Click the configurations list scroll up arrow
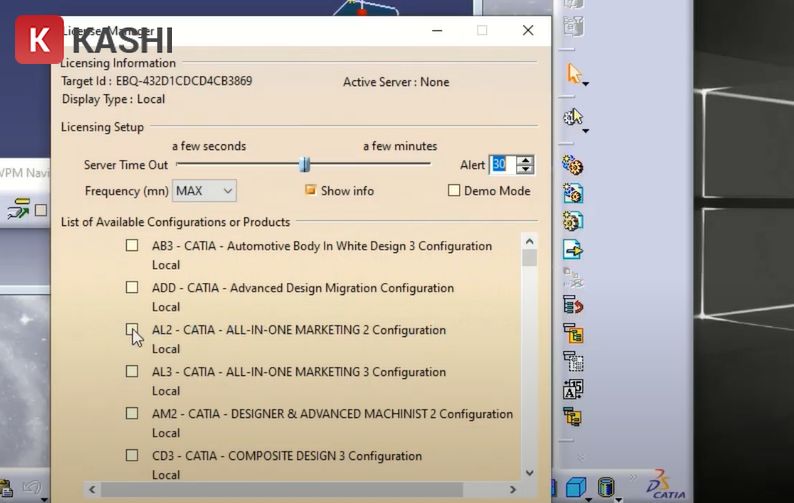This screenshot has width=794, height=503. point(530,242)
